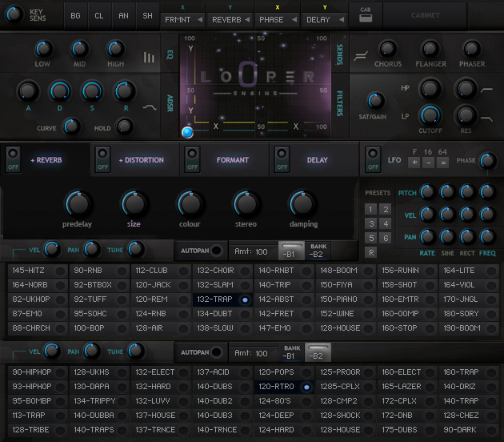The height and width of the screenshot is (442, 504).
Task: Click the AN button
Action: coord(123,16)
